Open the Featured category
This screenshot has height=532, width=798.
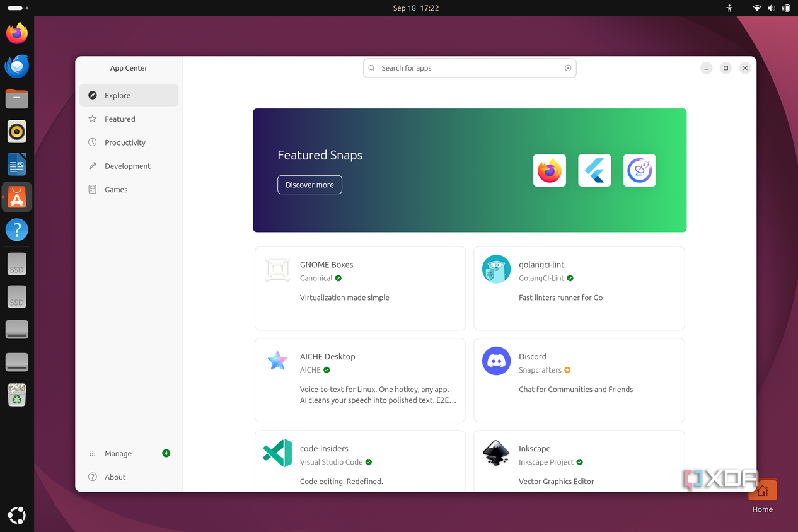tap(129, 119)
